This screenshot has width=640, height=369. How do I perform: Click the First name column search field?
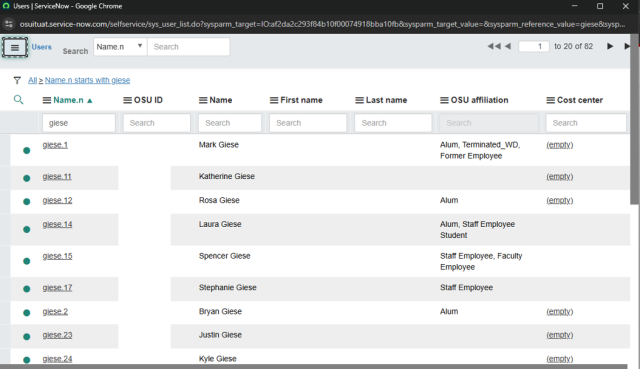308,123
